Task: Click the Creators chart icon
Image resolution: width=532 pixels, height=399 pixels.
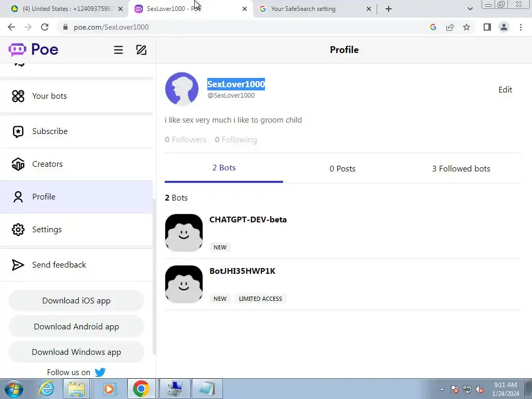Action: [x=18, y=164]
